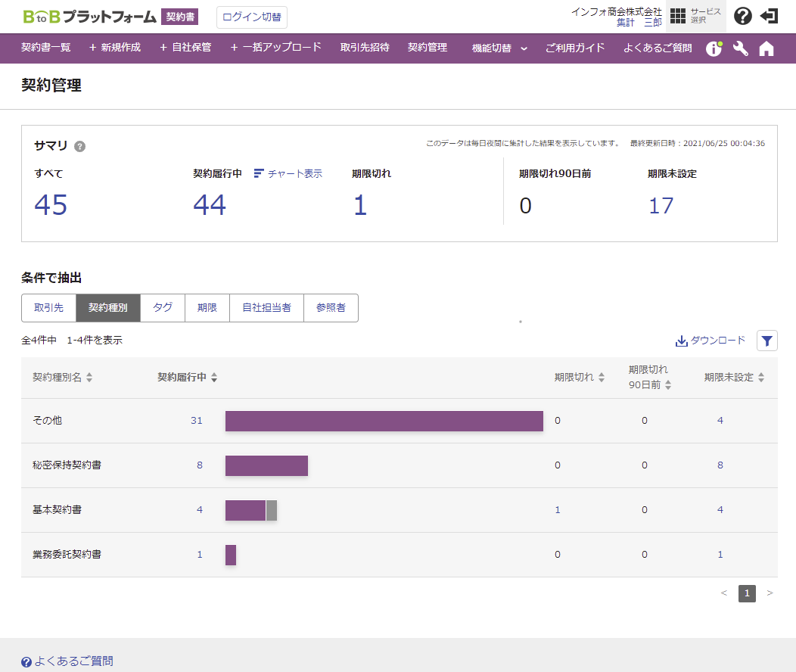
Task: Sort by 期限未設定 column header
Action: pyautogui.click(x=734, y=378)
